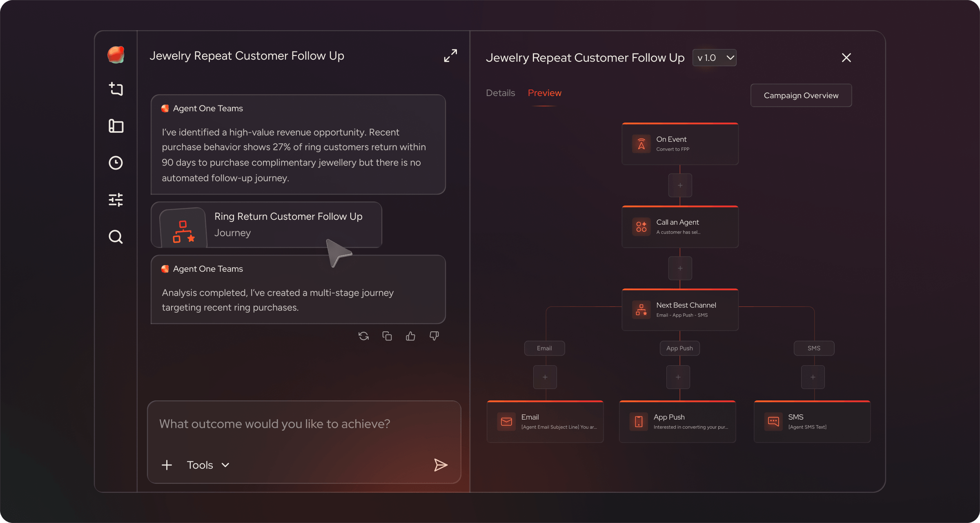The width and height of the screenshot is (980, 523).
Task: Click the search magnifier icon in sidebar
Action: [x=116, y=237]
